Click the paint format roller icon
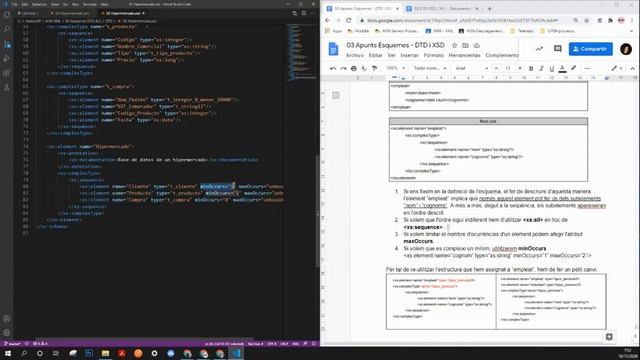The width and height of the screenshot is (640, 360). (374, 68)
